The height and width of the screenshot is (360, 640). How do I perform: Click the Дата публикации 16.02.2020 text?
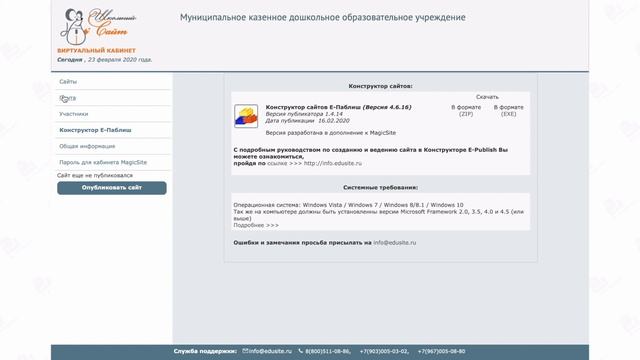coord(307,120)
